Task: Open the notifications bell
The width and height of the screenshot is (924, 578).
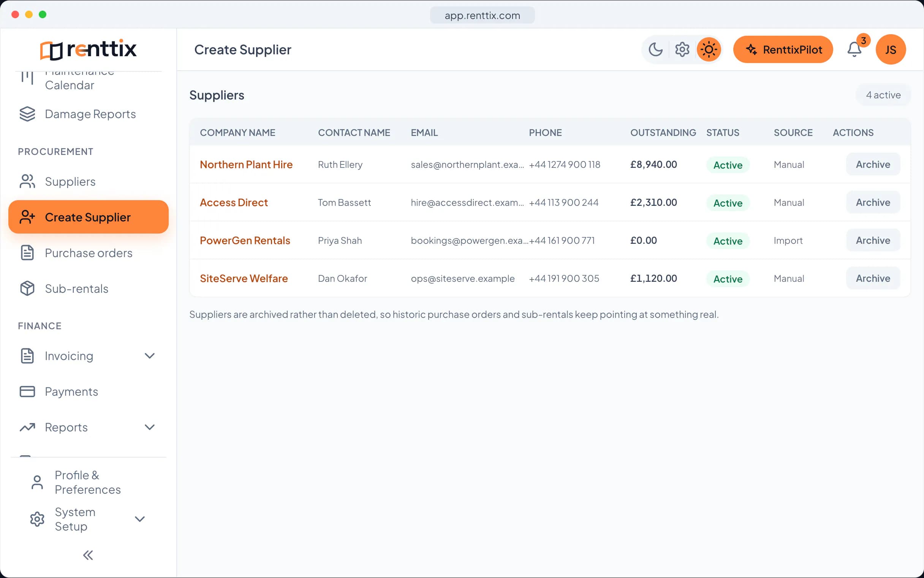Action: pyautogui.click(x=854, y=49)
